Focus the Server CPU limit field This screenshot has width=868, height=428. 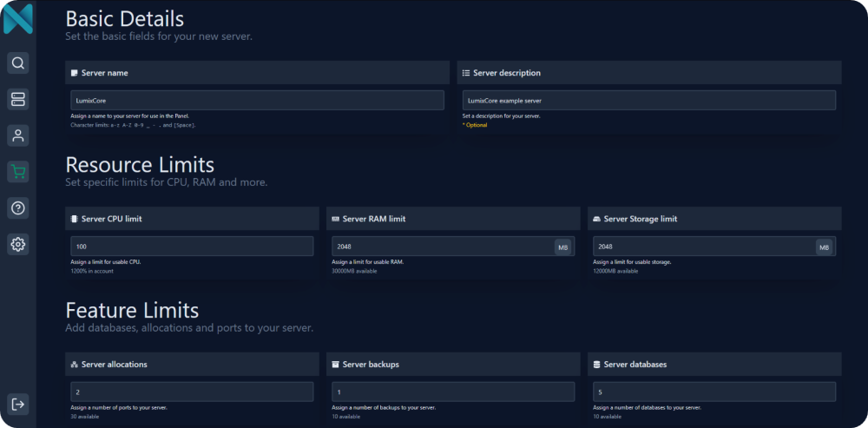coord(192,247)
